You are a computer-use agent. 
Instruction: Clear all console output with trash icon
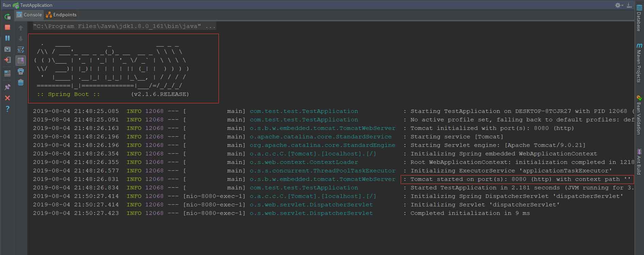[x=21, y=82]
